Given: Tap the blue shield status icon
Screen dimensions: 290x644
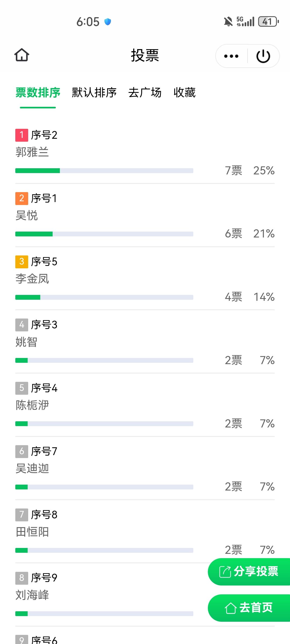Looking at the screenshot, I should (x=108, y=21).
